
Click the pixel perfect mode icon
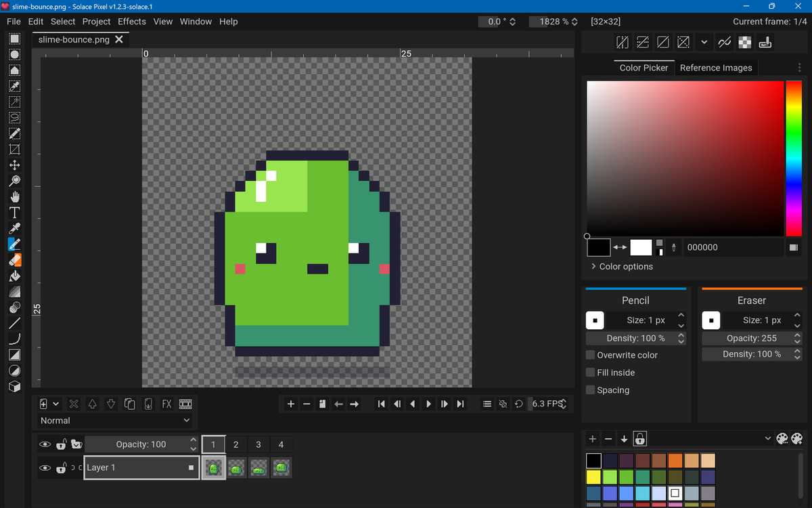pyautogui.click(x=725, y=42)
